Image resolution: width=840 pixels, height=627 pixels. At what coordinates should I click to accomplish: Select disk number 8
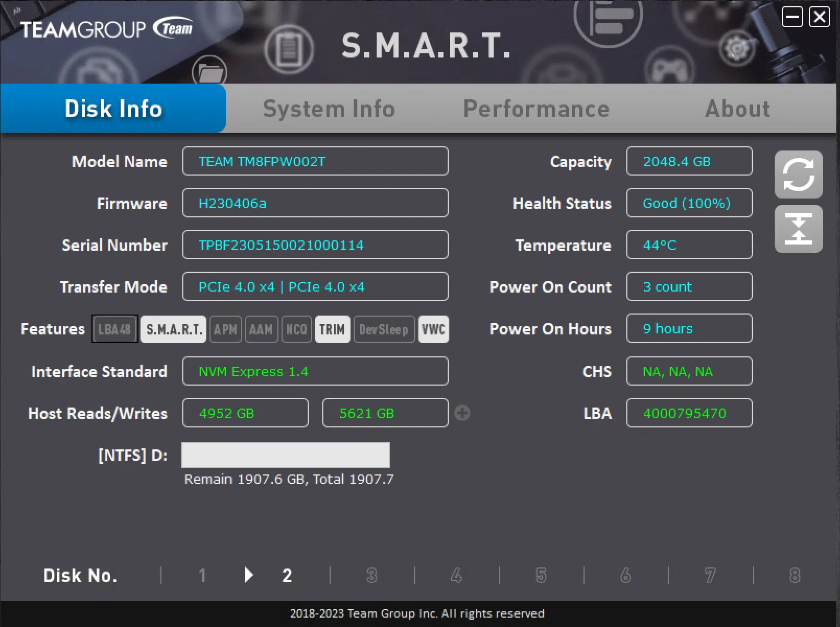coord(795,575)
